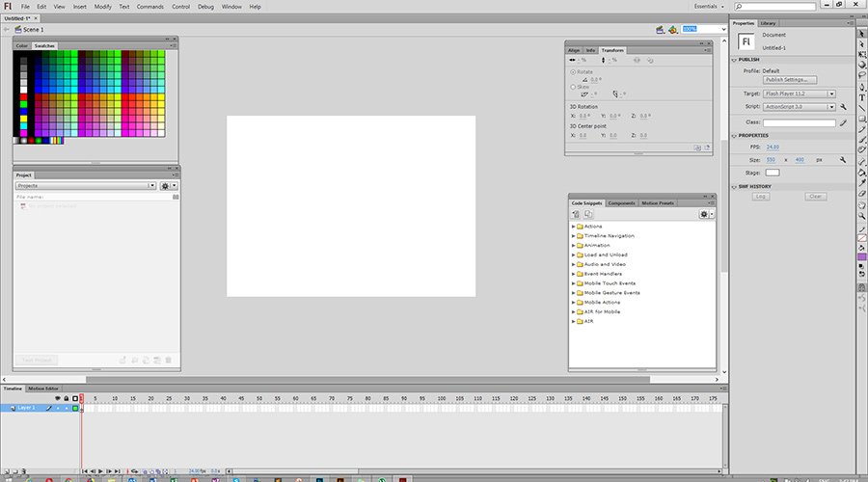Toggle Layer 1 visibility dot
This screenshot has height=482, width=868.
coord(58,409)
